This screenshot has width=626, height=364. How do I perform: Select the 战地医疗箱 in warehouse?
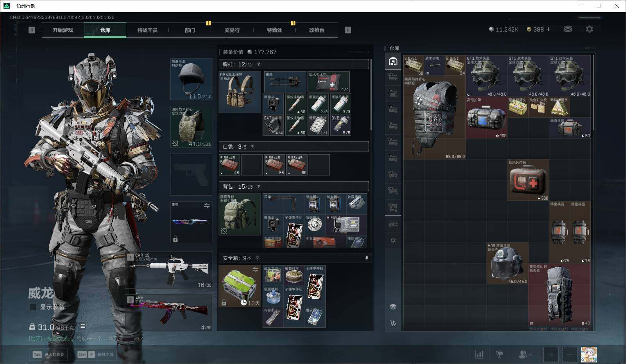[528, 180]
